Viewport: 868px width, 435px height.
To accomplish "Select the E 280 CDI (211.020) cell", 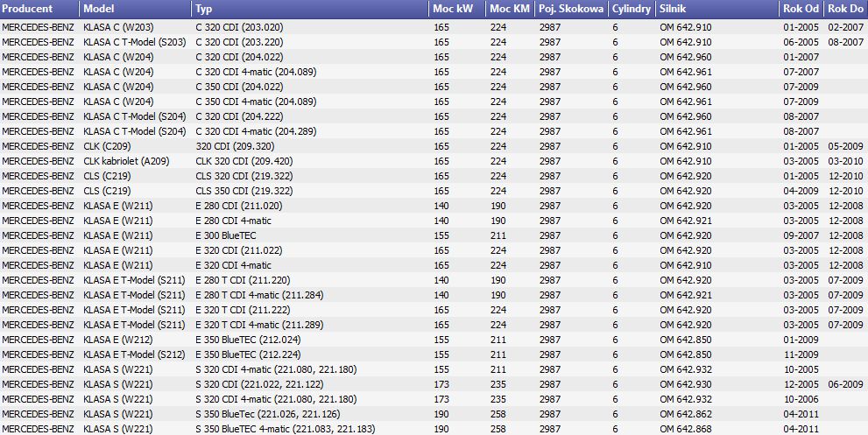I will pos(239,206).
